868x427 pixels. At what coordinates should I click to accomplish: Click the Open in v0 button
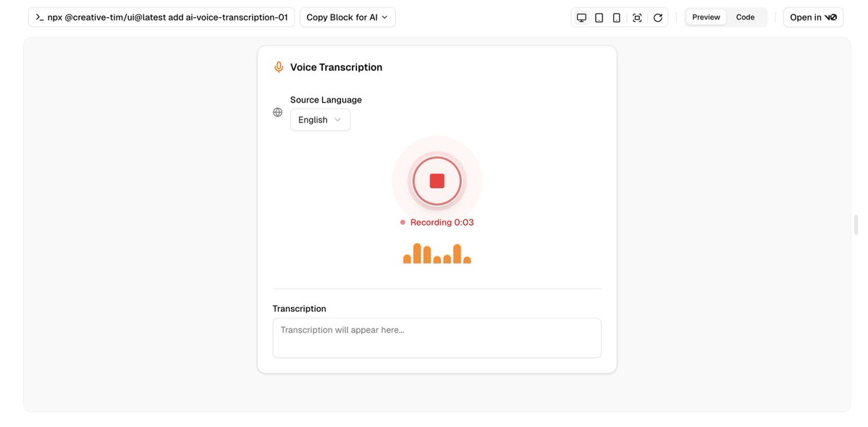point(813,17)
